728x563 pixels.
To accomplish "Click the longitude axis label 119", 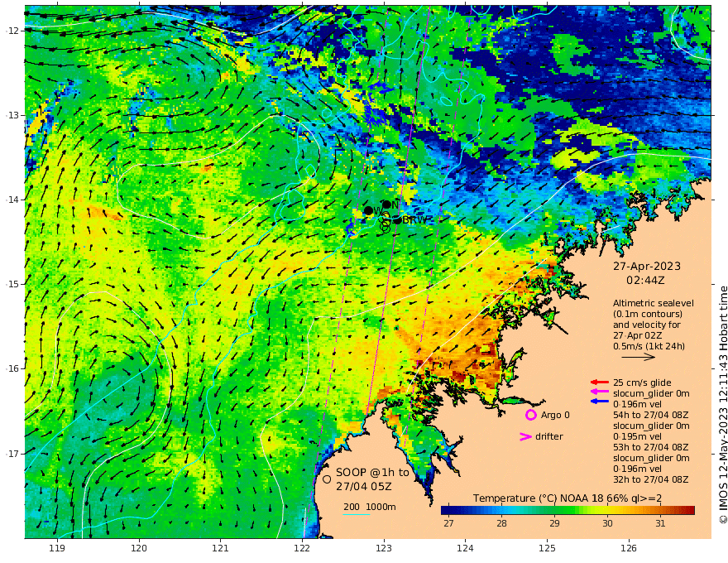I will click(57, 548).
